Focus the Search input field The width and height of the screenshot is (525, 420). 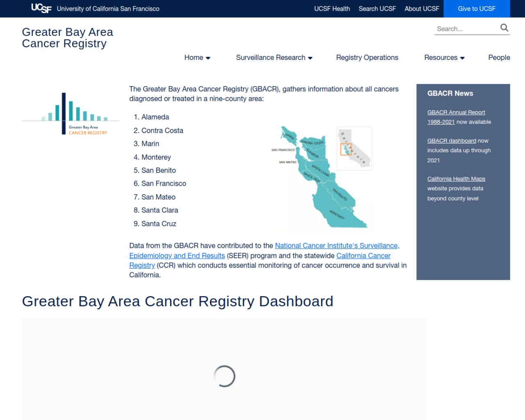[467, 29]
